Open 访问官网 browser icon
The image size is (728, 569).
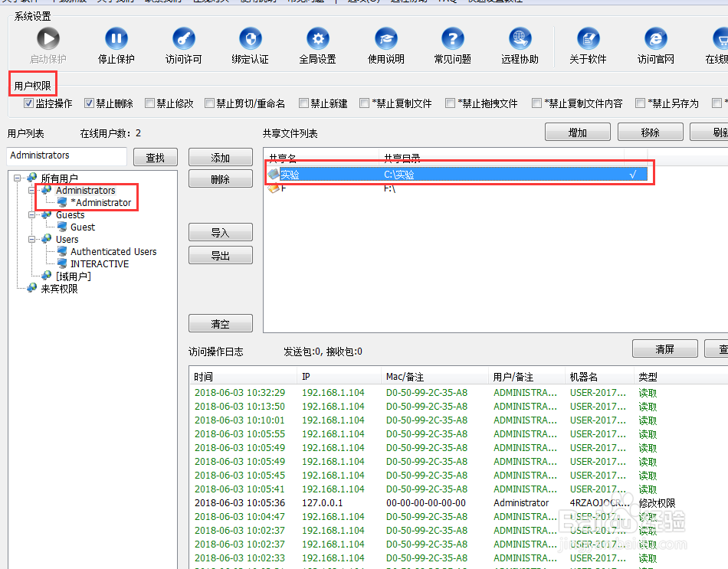pyautogui.click(x=655, y=38)
